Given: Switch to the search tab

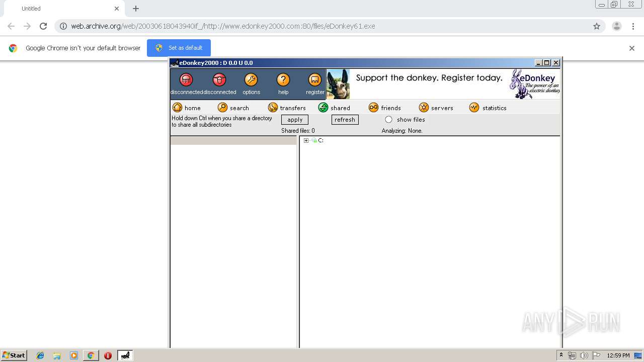Looking at the screenshot, I should tap(233, 108).
